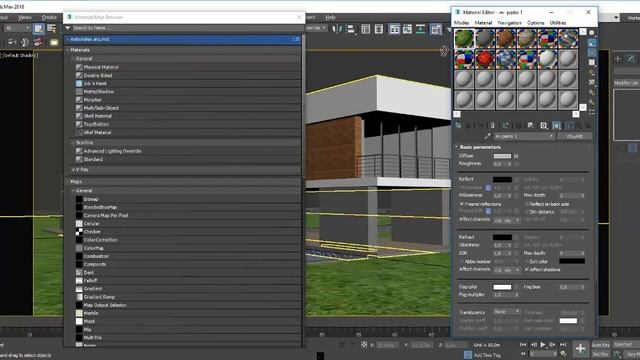Open Views menu in main menu bar
Screen dimensions: 640x360
[x=24, y=17]
